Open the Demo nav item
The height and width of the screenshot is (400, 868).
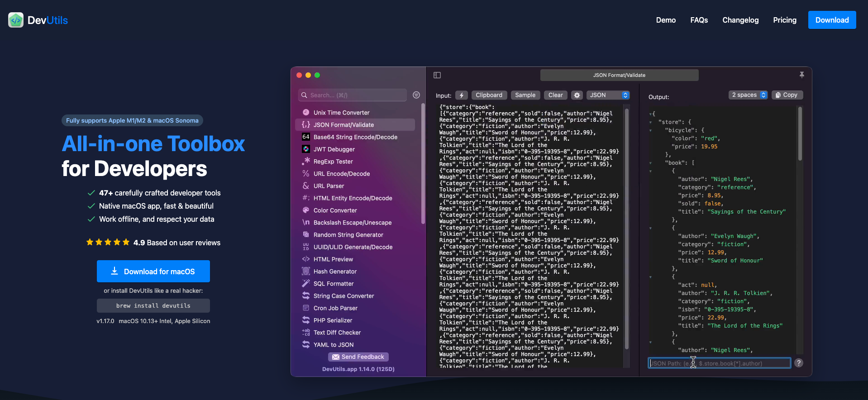tap(666, 20)
